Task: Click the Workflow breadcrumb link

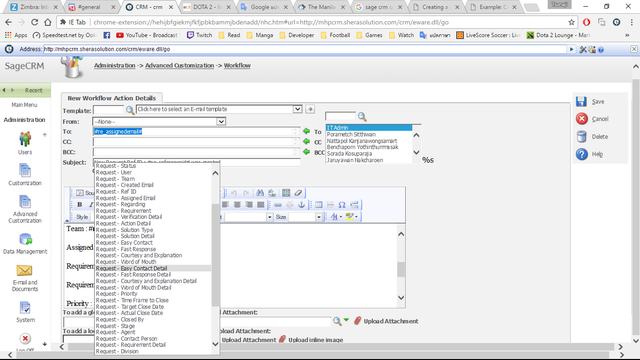Action: tap(237, 65)
